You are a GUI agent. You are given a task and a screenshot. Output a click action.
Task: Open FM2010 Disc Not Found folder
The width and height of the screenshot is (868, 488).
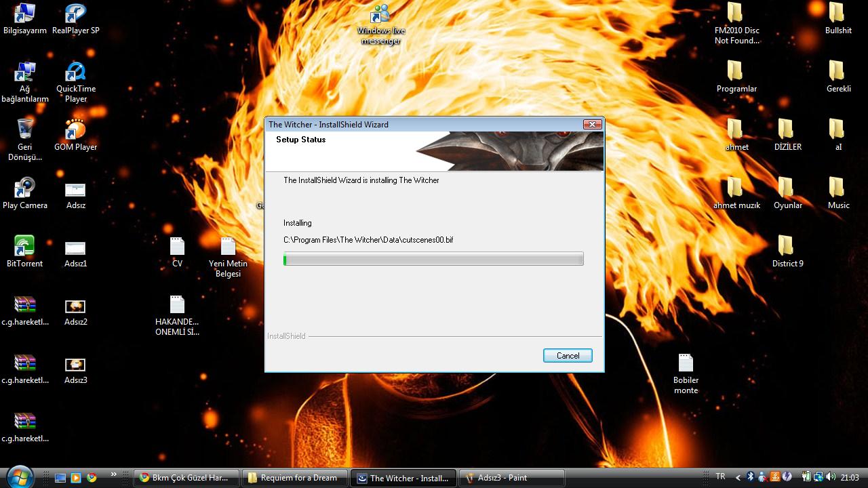pos(736,24)
